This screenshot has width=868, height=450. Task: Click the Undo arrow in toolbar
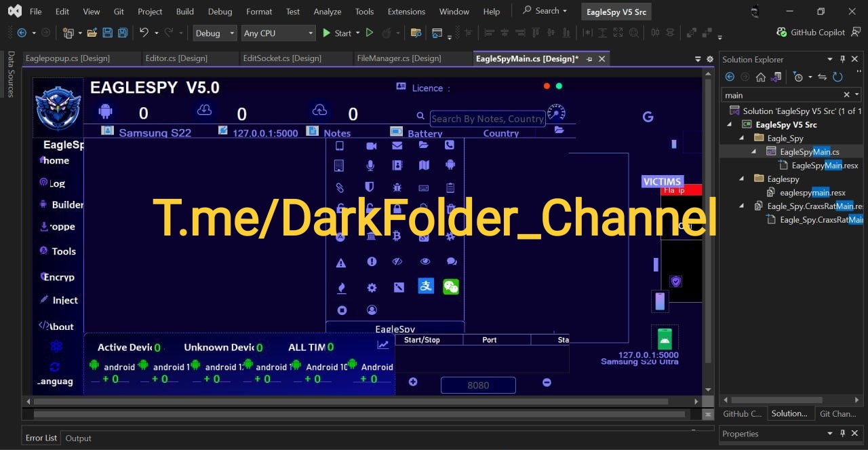143,33
